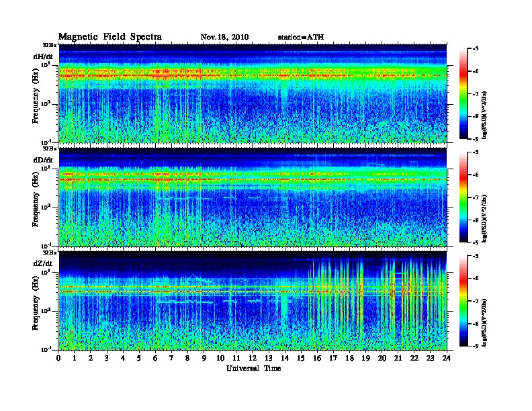Viewport: 532px width, 411px height.
Task: Click hour tick label "20" on the time axis
Action: (x=382, y=358)
